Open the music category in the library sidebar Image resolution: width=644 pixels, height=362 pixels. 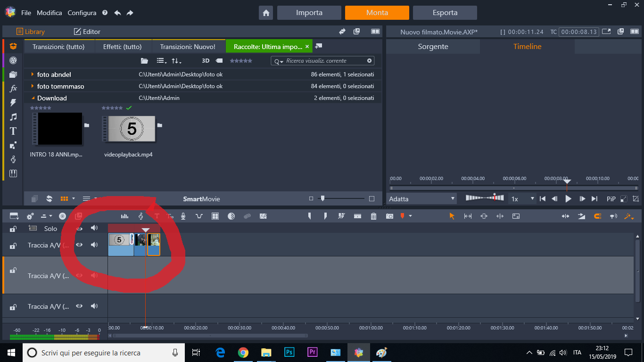click(13, 116)
